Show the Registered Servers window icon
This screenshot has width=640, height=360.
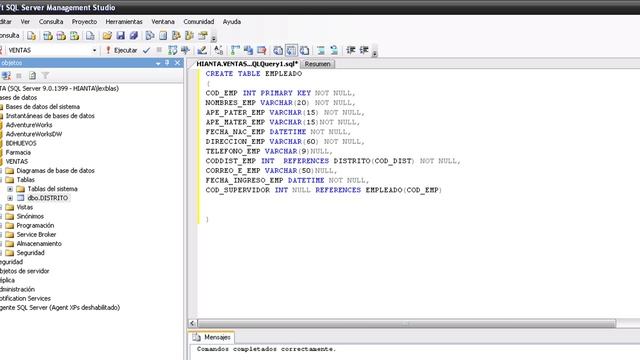point(150,36)
